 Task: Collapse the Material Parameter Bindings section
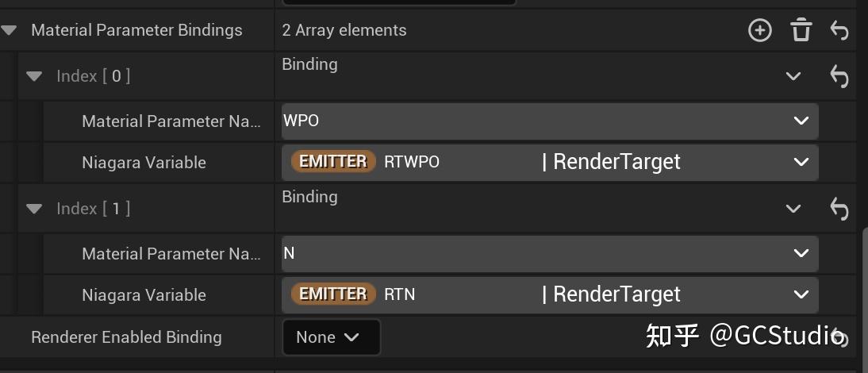(10, 30)
